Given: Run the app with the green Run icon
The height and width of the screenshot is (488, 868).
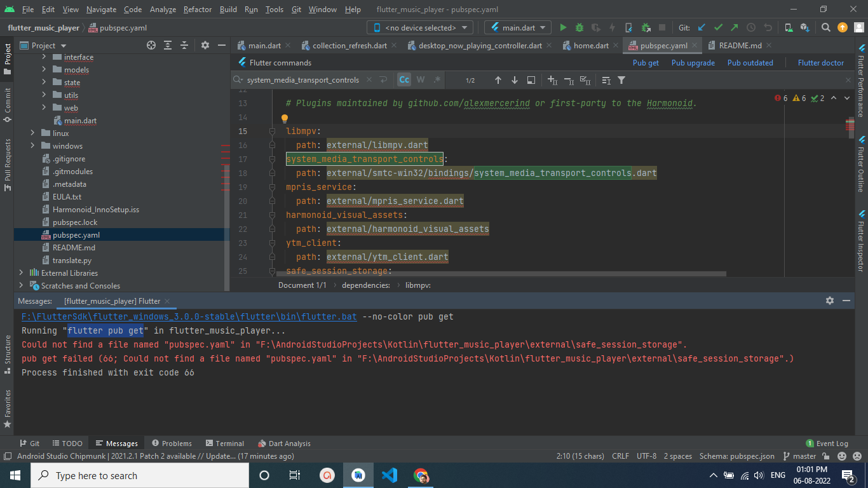Looking at the screenshot, I should [x=562, y=27].
